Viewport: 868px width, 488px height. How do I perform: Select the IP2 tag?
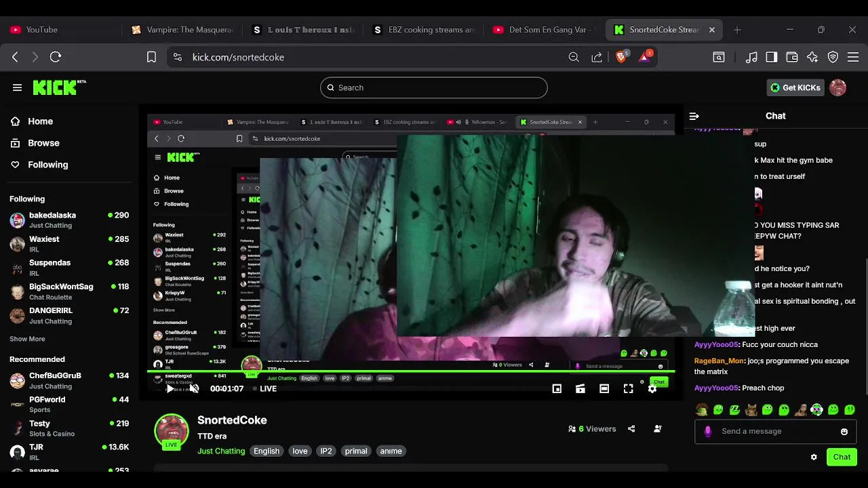(326, 451)
